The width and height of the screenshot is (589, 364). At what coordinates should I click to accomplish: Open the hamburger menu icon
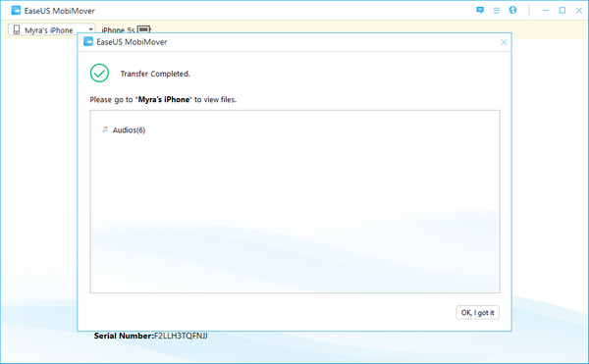496,11
